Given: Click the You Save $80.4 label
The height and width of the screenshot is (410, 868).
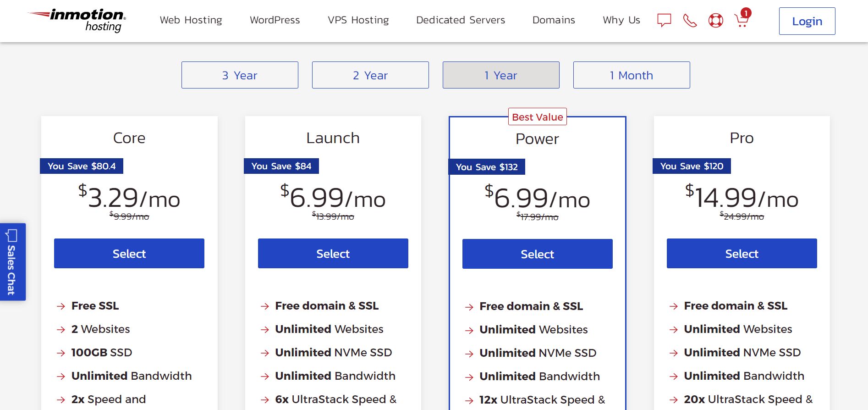Looking at the screenshot, I should (x=82, y=166).
